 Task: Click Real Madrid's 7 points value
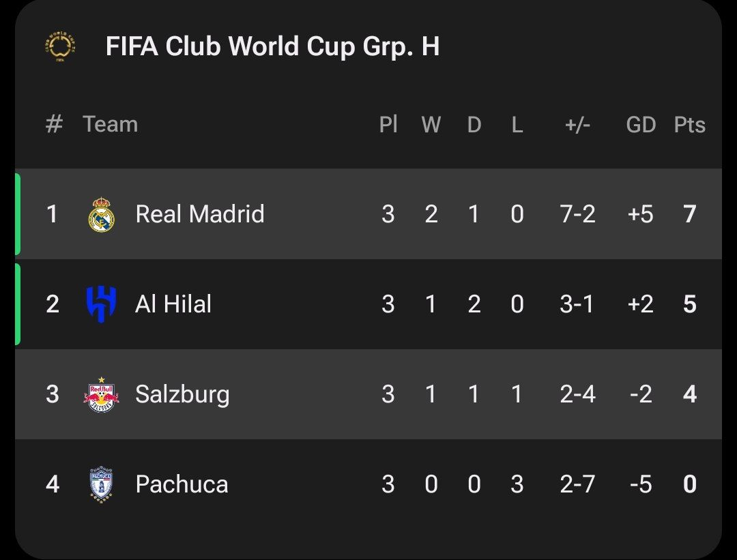[x=689, y=214]
